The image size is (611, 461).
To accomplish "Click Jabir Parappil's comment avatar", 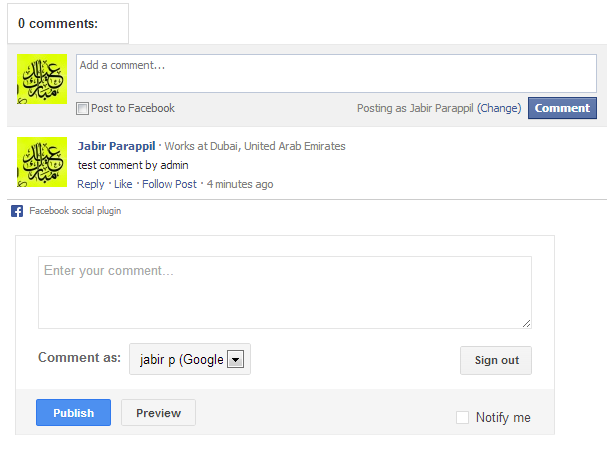I will tap(42, 162).
